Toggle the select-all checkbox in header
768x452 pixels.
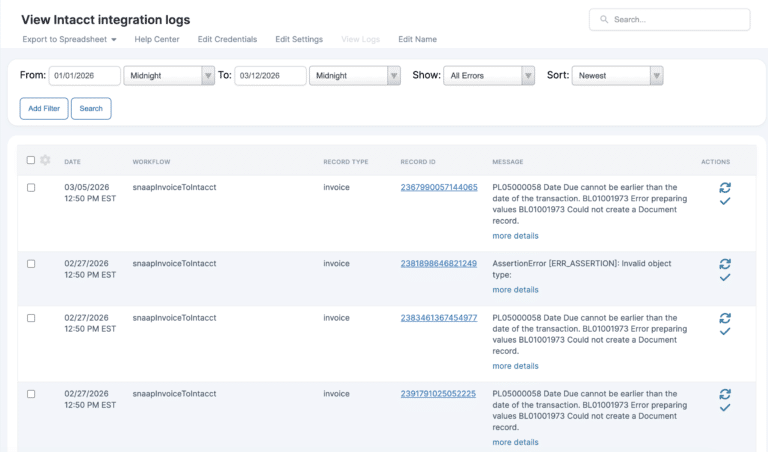tap(31, 161)
